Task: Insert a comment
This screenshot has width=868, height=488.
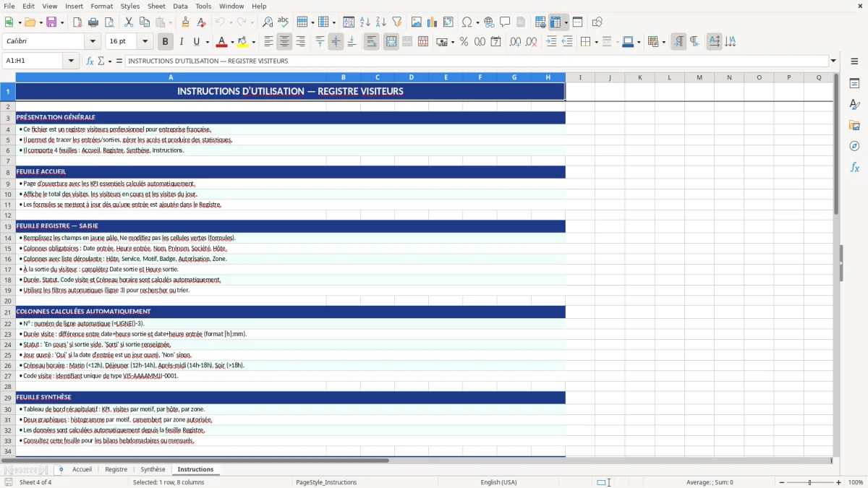Action: (x=505, y=22)
